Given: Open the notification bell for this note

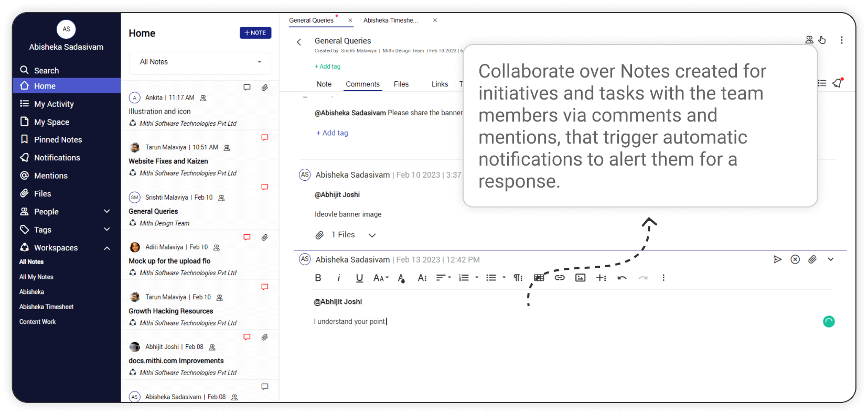Looking at the screenshot, I should (838, 83).
